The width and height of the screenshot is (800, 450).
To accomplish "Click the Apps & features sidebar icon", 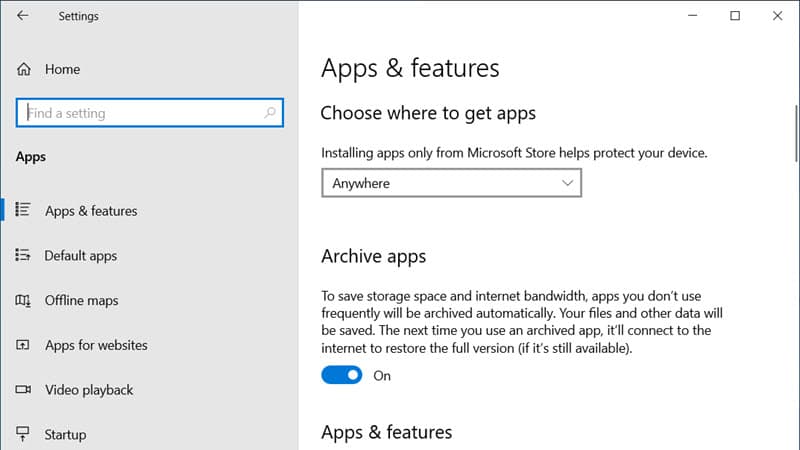I will (x=23, y=211).
